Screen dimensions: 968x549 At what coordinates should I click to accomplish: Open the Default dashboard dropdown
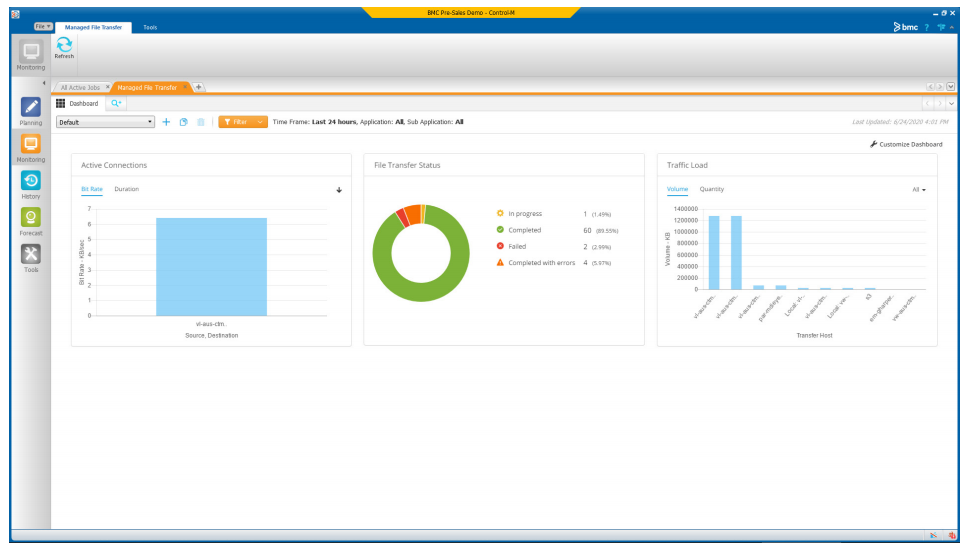[x=105, y=122]
